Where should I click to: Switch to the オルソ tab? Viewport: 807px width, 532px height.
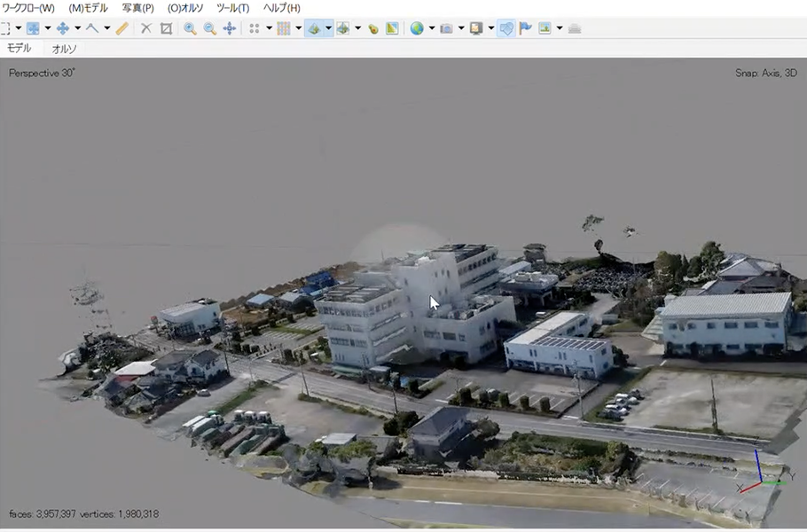(65, 49)
